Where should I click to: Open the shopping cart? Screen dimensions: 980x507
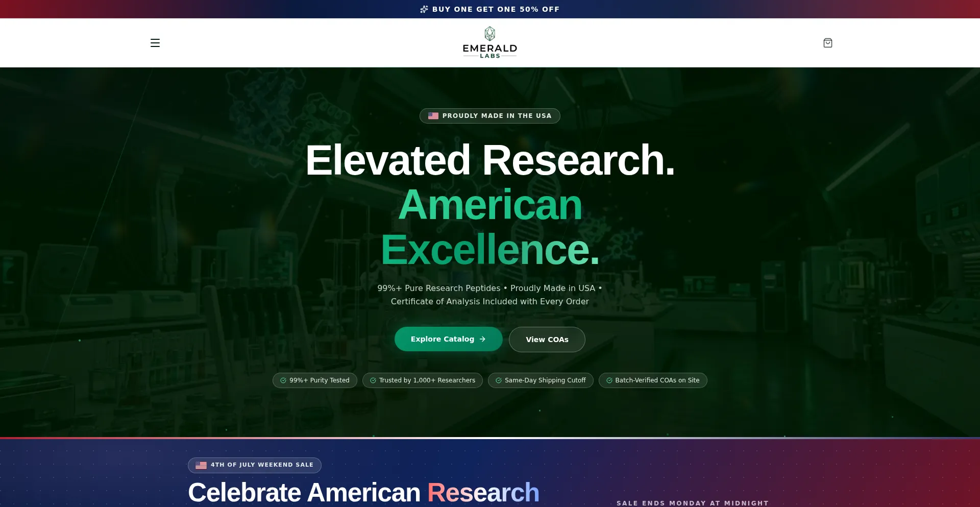click(828, 43)
